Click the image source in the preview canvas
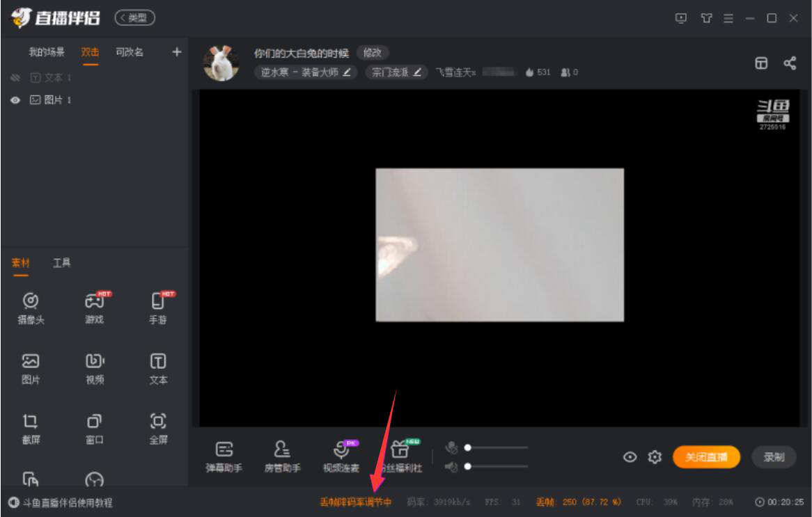 pos(500,245)
